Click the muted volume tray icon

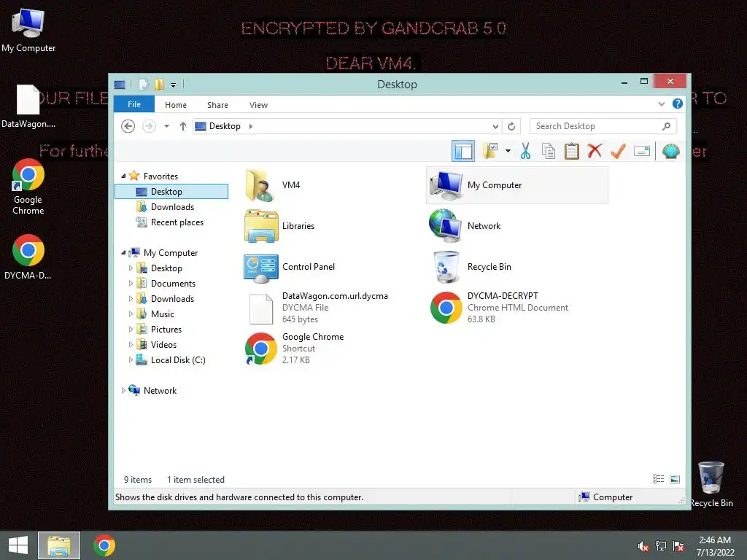pyautogui.click(x=643, y=546)
